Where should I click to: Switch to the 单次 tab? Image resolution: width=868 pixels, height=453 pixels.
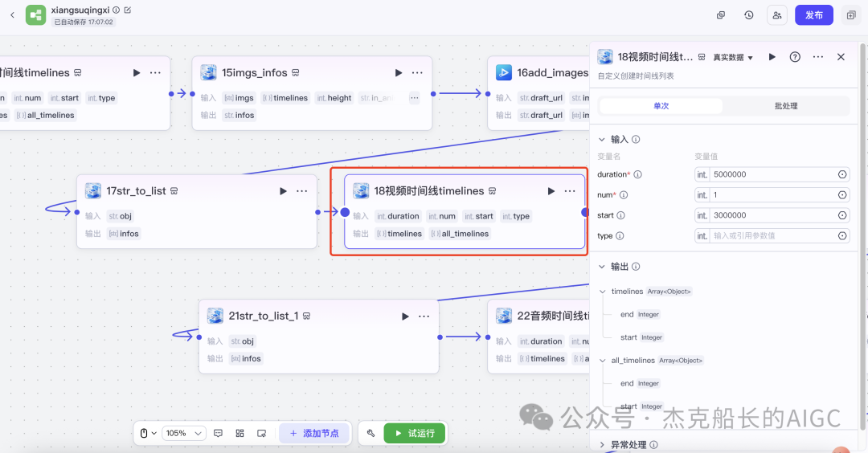coord(661,106)
